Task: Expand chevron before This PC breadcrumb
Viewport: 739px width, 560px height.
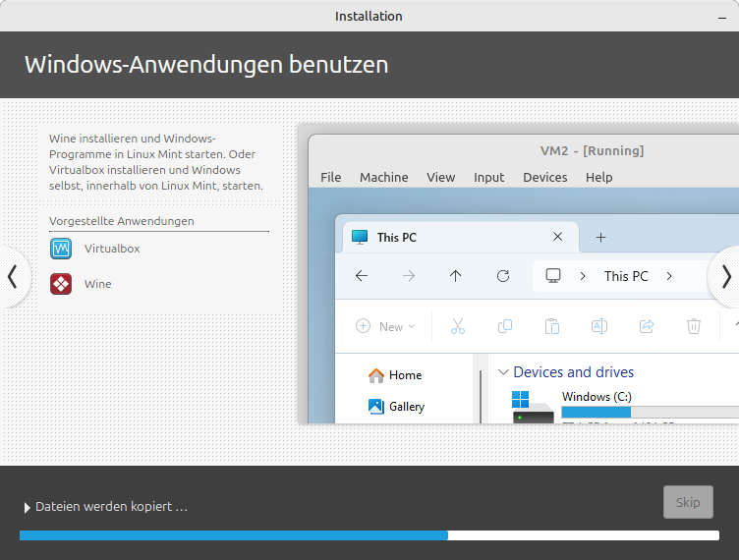Action: [x=583, y=276]
